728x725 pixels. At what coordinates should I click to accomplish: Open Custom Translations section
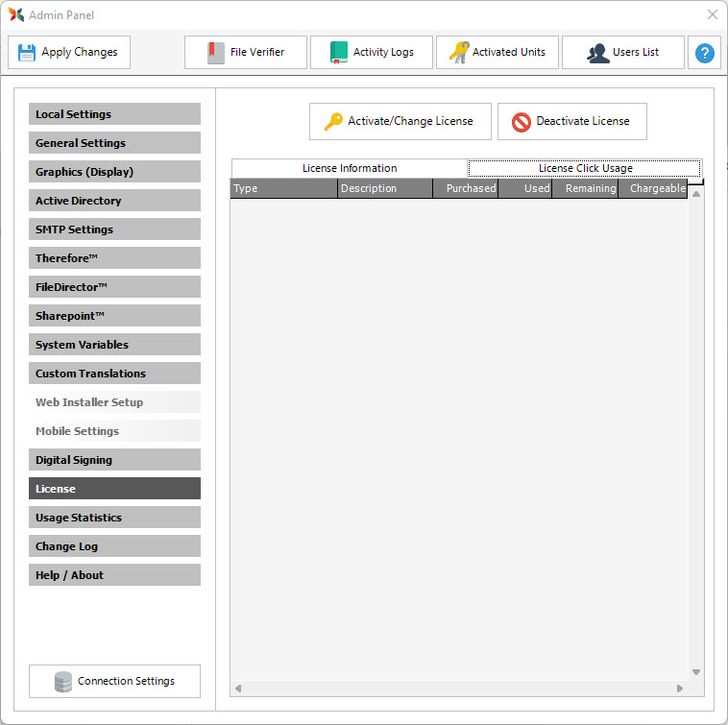tap(114, 374)
